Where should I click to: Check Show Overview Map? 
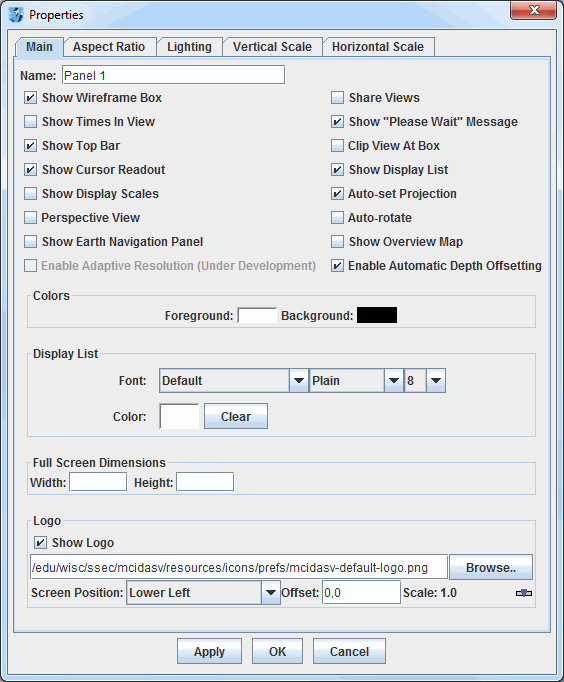[337, 241]
